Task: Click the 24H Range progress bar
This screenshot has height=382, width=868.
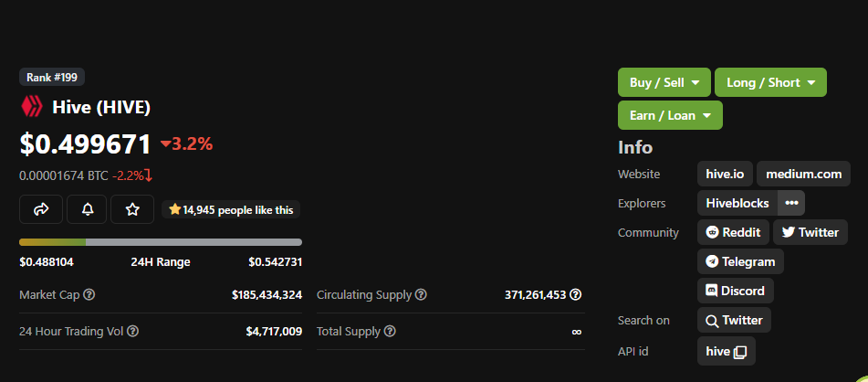Action: pyautogui.click(x=161, y=242)
